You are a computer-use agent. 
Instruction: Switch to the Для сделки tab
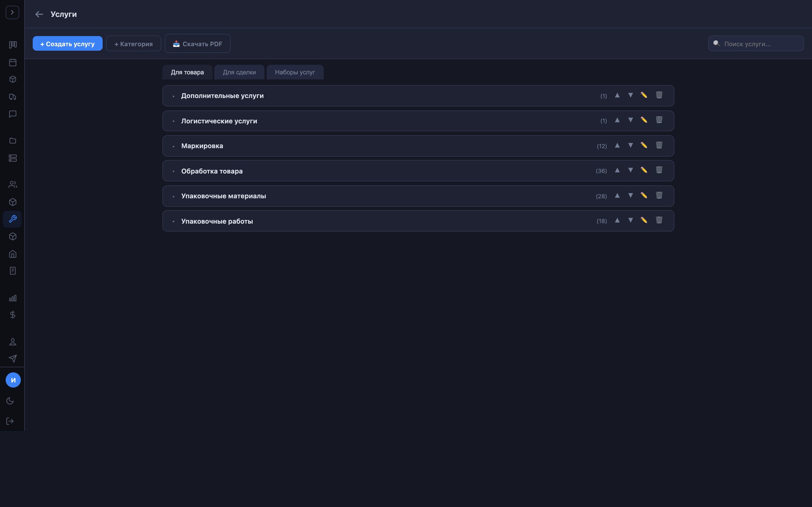pos(239,72)
